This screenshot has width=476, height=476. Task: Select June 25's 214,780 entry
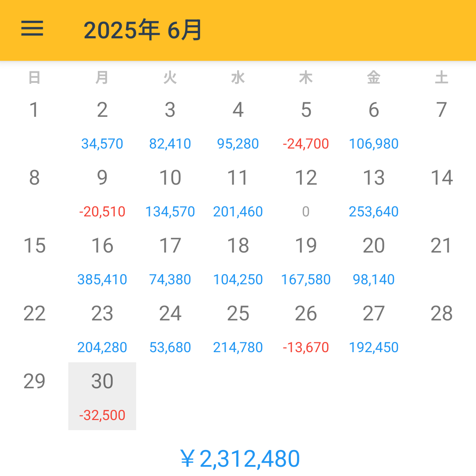(x=238, y=347)
